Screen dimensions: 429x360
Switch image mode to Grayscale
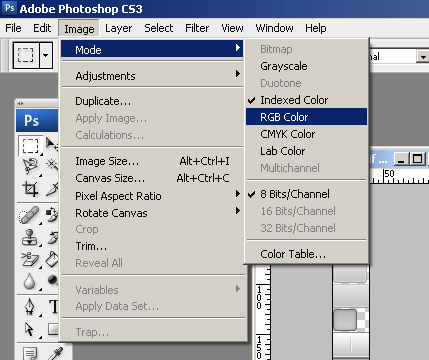tap(307, 66)
